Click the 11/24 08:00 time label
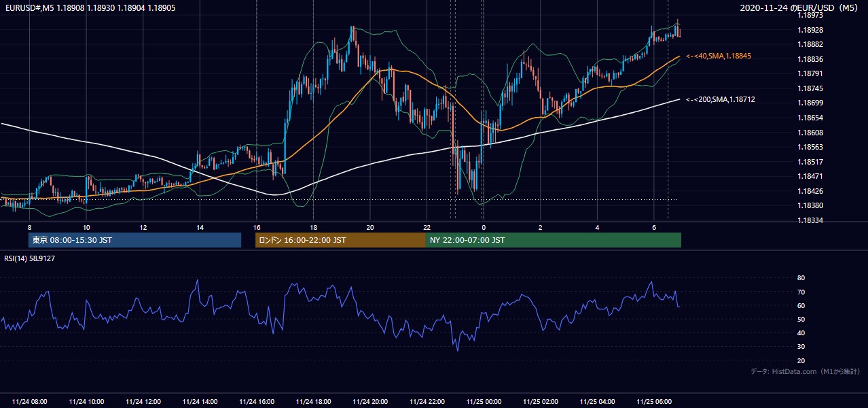868x408 pixels. (29, 401)
